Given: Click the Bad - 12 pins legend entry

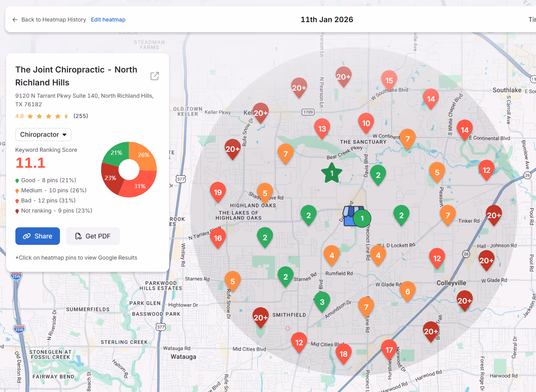Looking at the screenshot, I should click(x=45, y=201).
